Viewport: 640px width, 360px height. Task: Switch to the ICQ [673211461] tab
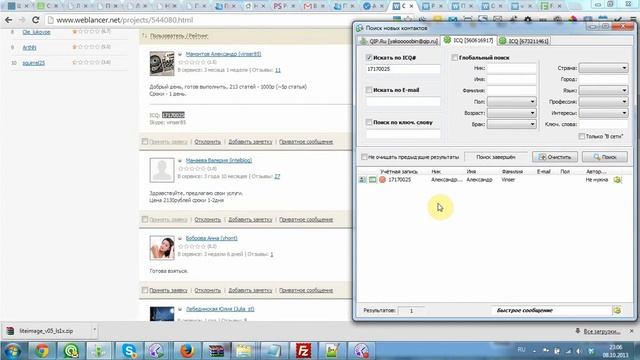point(524,41)
